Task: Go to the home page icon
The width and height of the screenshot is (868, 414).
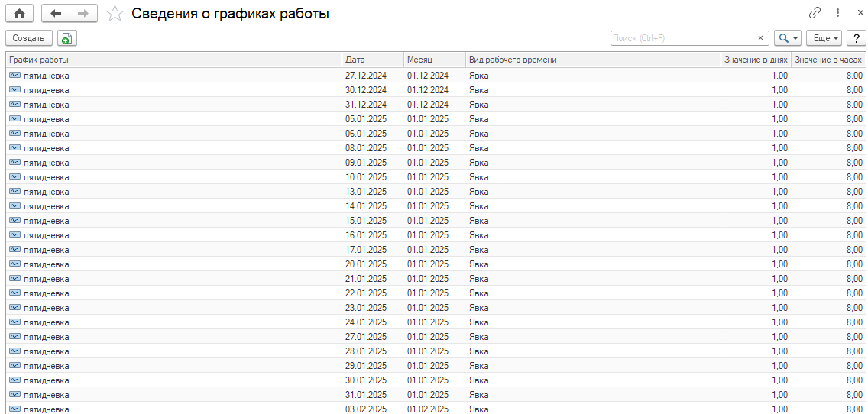Action: (x=19, y=14)
